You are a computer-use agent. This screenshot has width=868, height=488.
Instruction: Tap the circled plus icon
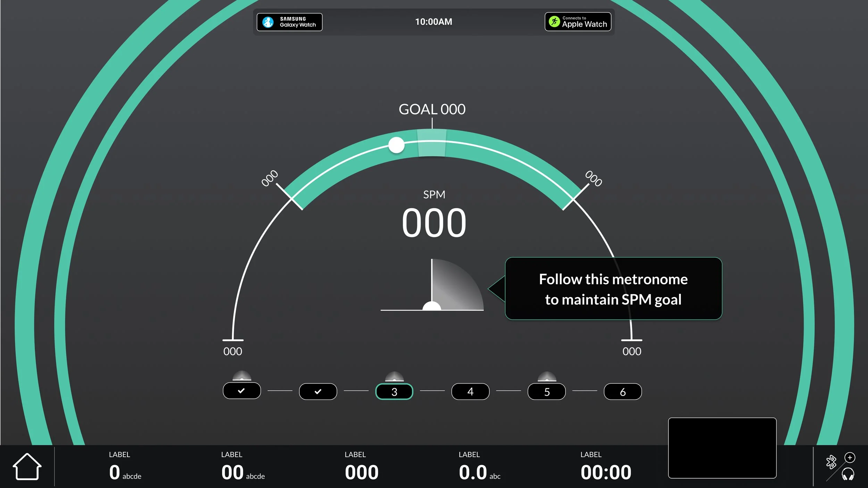(x=850, y=457)
